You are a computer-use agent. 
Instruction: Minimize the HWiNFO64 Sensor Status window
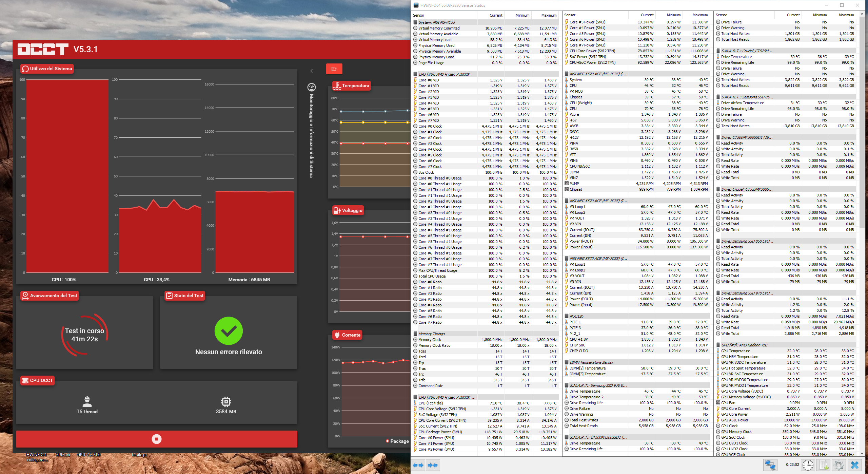(827, 5)
